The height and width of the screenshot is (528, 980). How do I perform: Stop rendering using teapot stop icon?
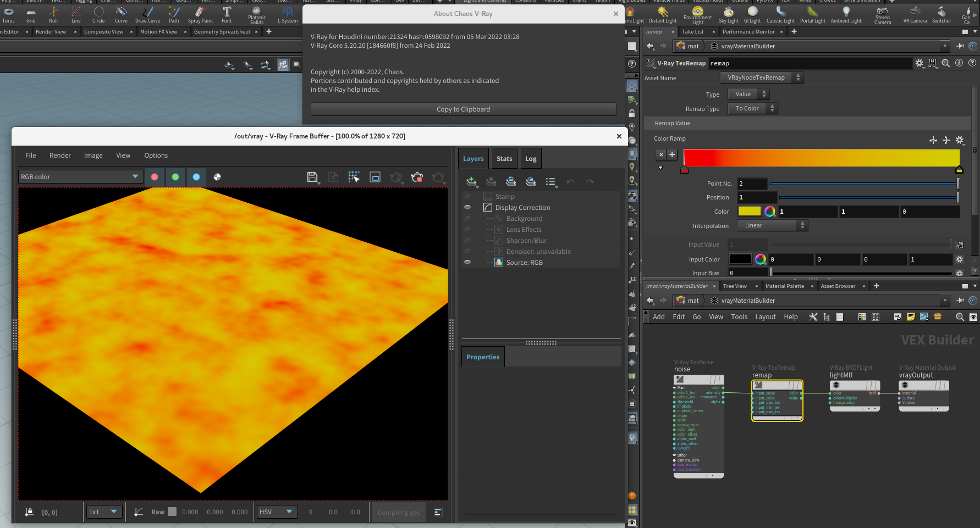click(x=417, y=177)
